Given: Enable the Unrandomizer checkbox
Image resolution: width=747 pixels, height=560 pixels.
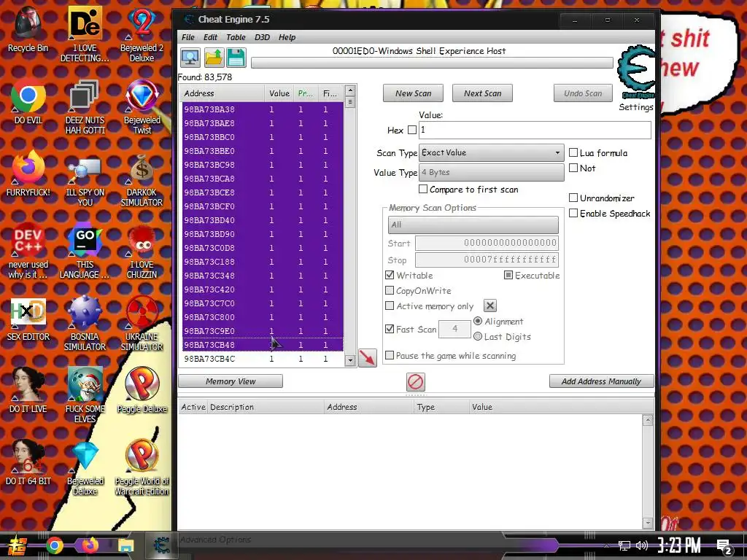Looking at the screenshot, I should (x=573, y=198).
